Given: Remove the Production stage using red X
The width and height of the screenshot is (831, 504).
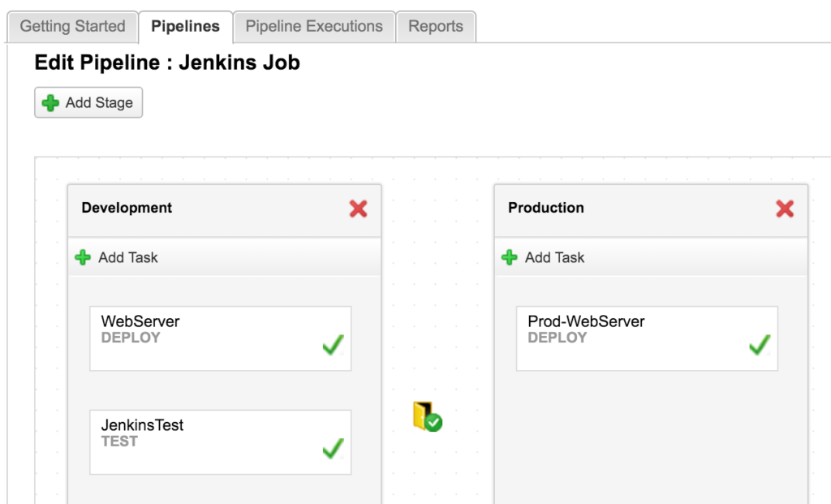Looking at the screenshot, I should pyautogui.click(x=785, y=209).
